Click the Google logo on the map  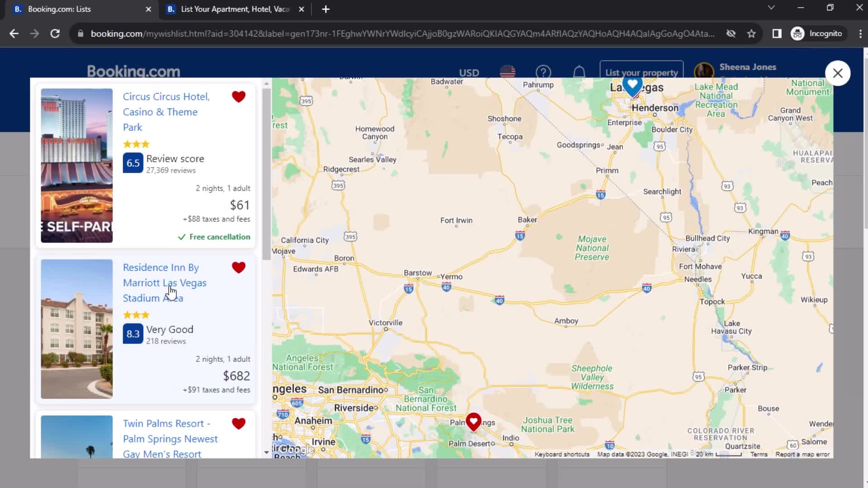pos(296,450)
